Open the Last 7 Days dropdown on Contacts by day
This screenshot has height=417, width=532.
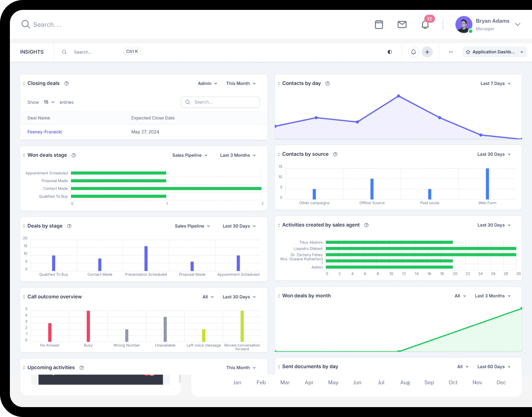(495, 83)
